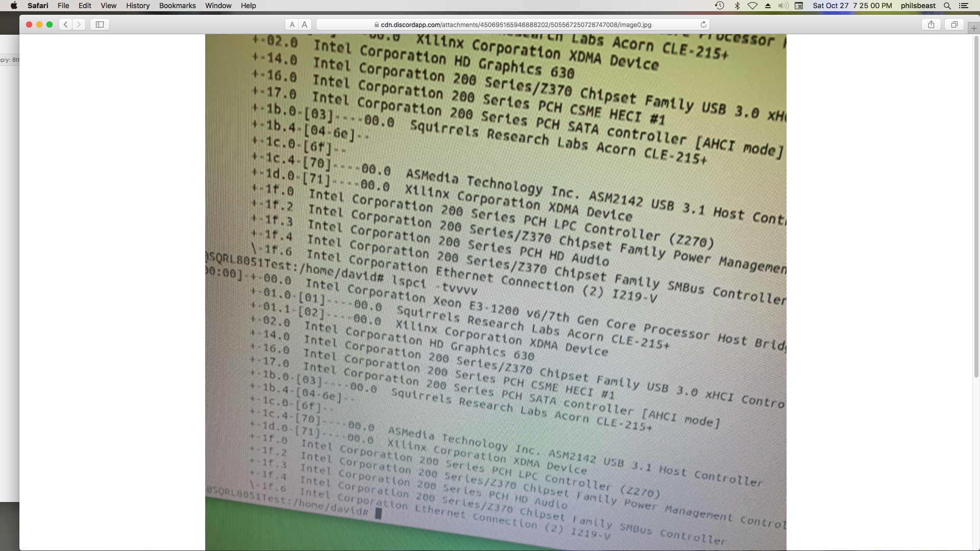This screenshot has height=551, width=980.
Task: Reload the current page
Action: click(703, 24)
